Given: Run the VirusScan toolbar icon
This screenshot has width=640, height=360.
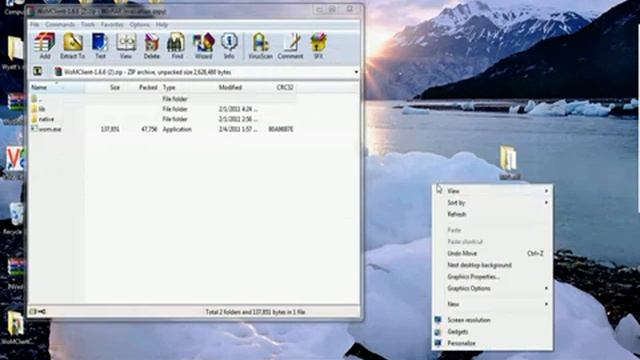Looking at the screenshot, I should tap(260, 46).
